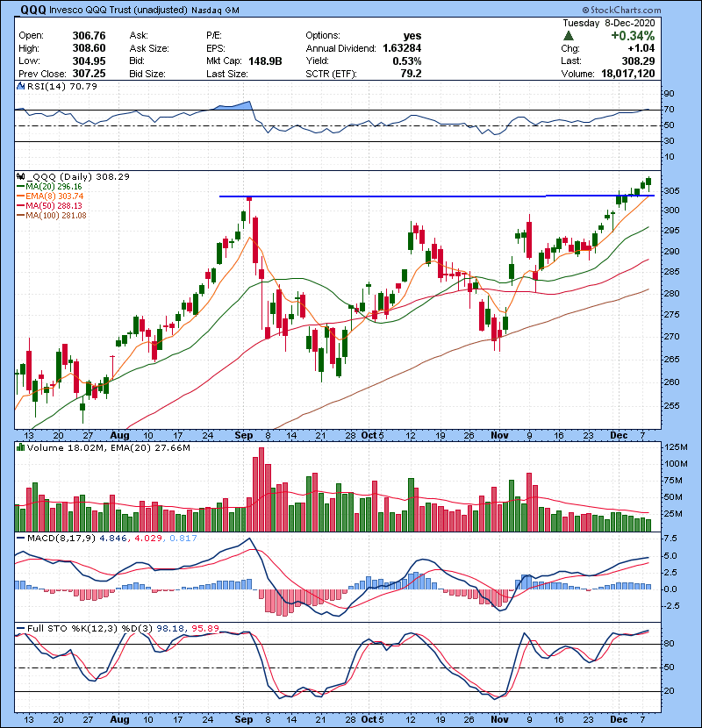Click 'Invesco QQQ Trust (unadjusted)' name

pos(118,11)
